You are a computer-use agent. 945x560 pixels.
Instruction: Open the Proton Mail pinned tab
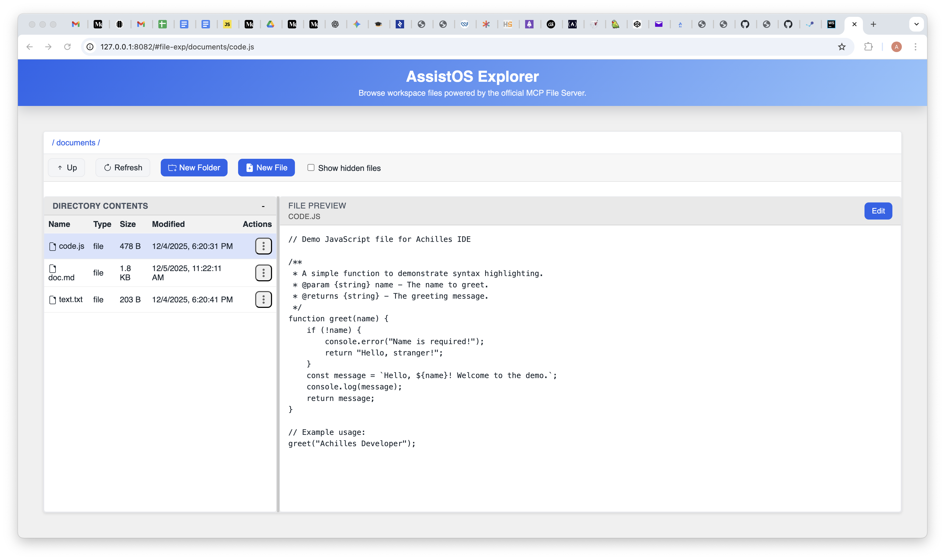[x=659, y=24]
